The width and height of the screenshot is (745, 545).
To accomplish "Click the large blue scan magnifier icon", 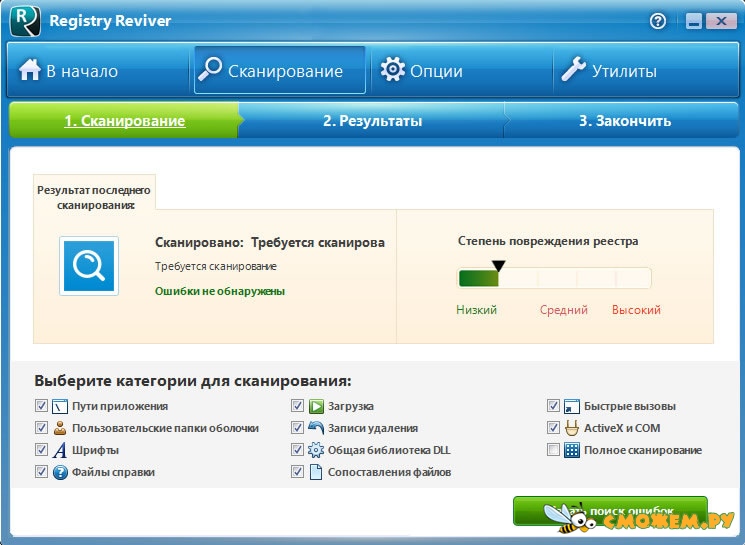I will pos(89,266).
